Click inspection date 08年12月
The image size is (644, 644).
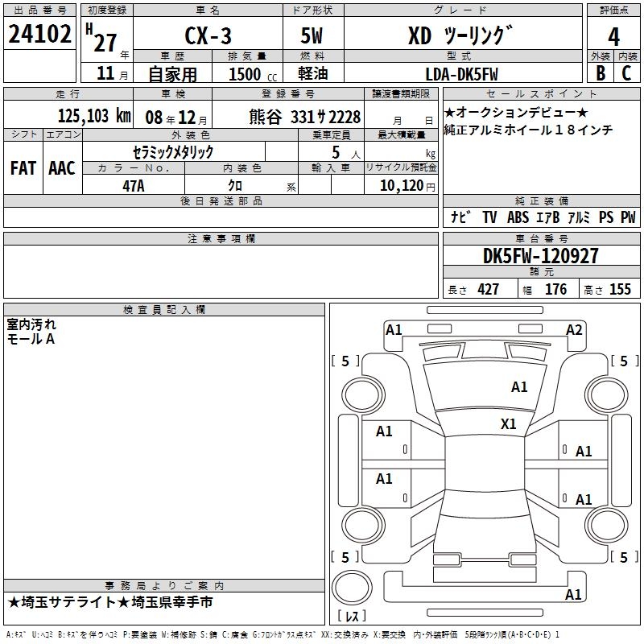tap(176, 118)
